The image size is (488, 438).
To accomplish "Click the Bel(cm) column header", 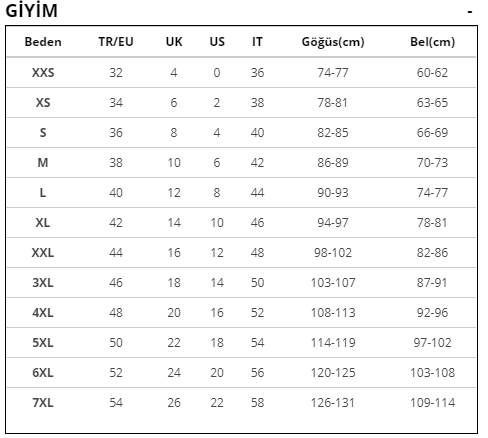I will 432,42.
